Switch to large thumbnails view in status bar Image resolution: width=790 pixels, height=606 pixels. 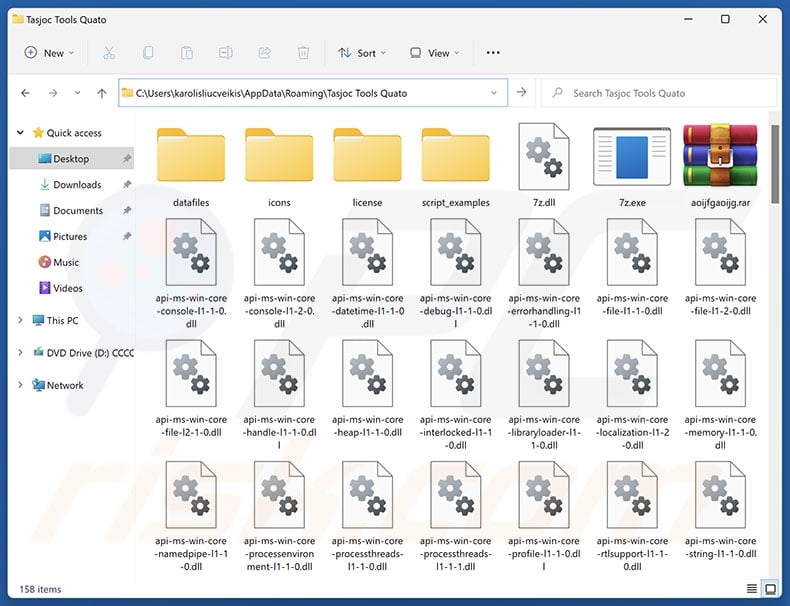(771, 589)
